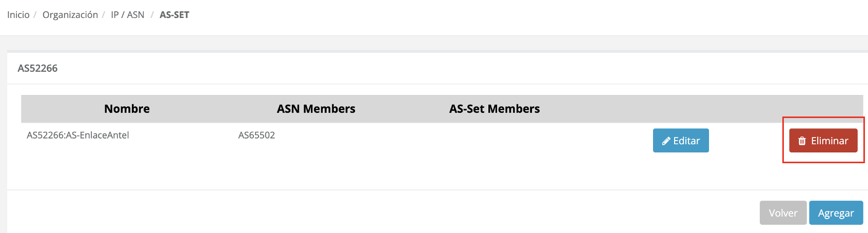This screenshot has height=233, width=868.
Task: Click the Nombre column header
Action: tap(127, 109)
